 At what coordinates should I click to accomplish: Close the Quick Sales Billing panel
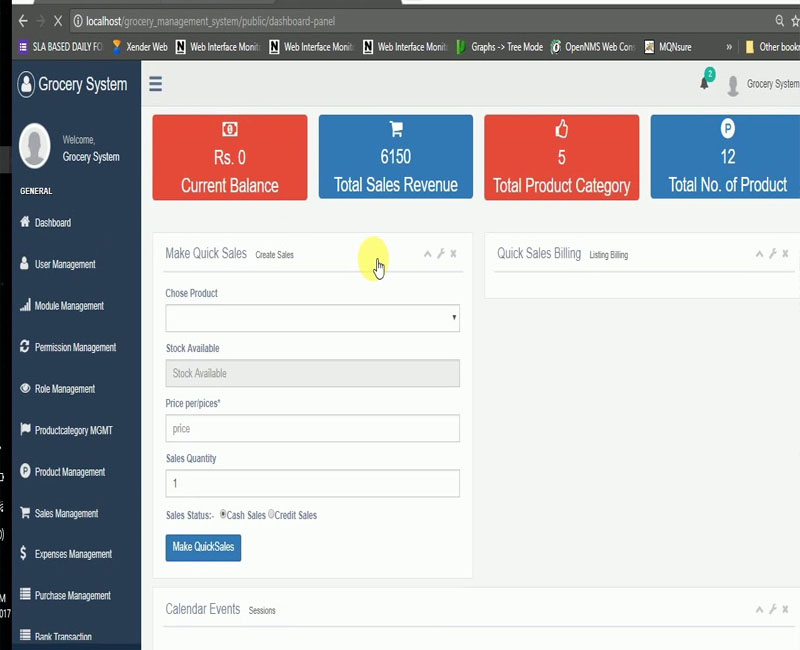point(785,253)
